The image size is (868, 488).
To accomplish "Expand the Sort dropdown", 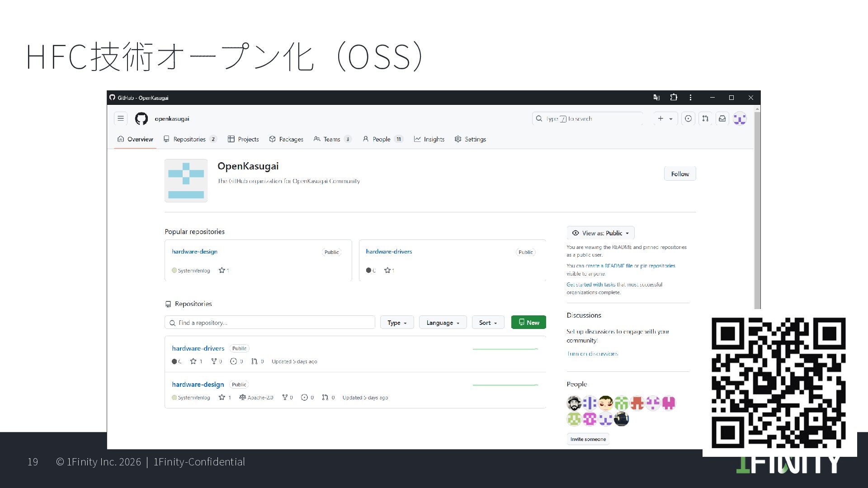I will pos(488,323).
